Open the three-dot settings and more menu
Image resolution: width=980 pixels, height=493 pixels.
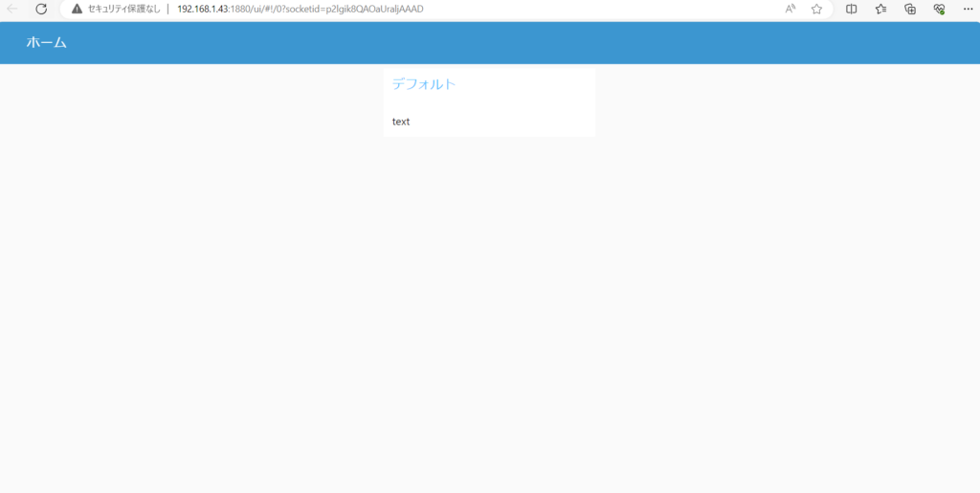pos(969,9)
